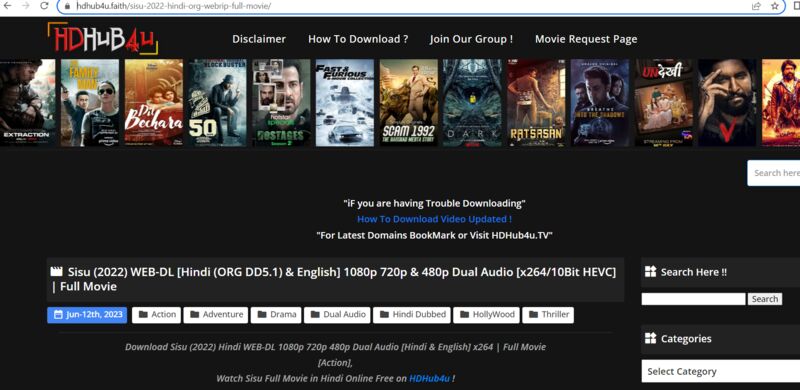Expand the Select Category dropdown

pos(720,371)
